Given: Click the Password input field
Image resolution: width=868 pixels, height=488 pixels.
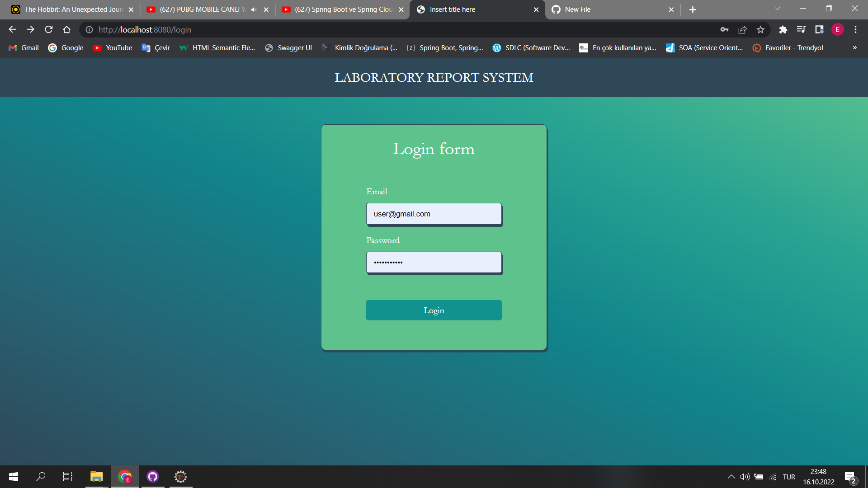Looking at the screenshot, I should pyautogui.click(x=434, y=263).
